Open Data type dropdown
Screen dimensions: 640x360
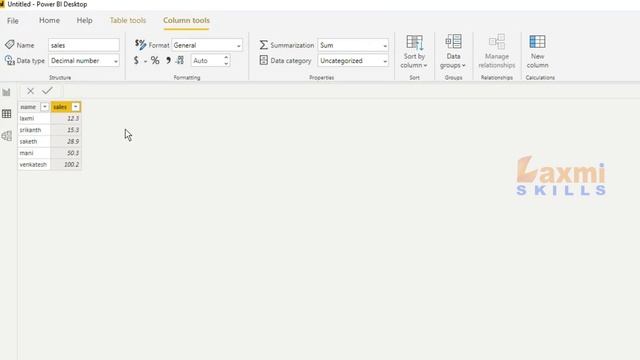(x=84, y=60)
